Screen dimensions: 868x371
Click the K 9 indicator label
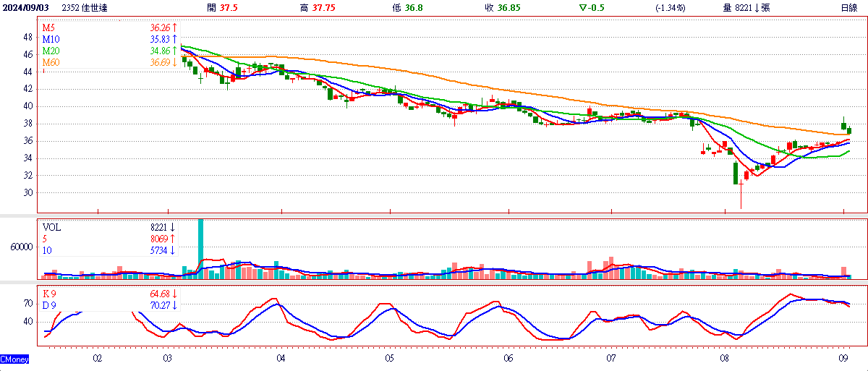(50, 294)
